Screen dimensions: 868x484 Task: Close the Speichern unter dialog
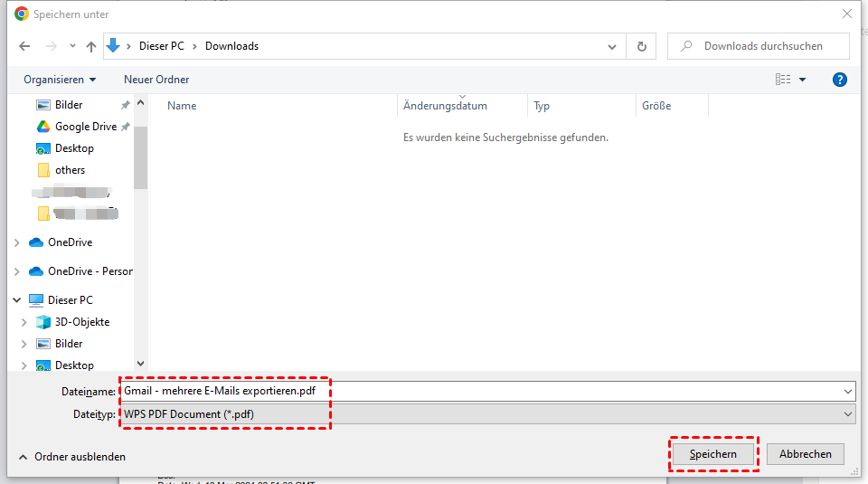tap(847, 14)
